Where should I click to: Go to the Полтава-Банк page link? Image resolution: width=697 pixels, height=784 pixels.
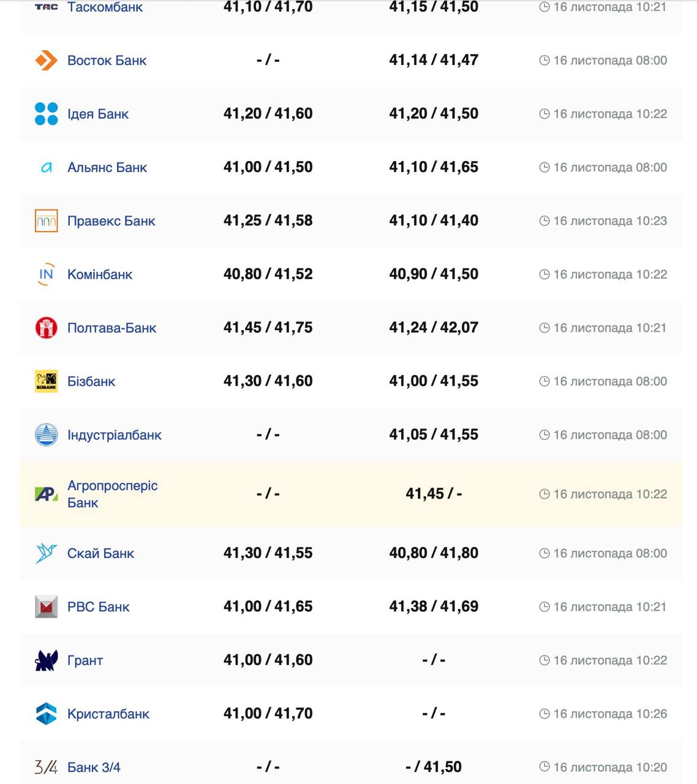[111, 328]
